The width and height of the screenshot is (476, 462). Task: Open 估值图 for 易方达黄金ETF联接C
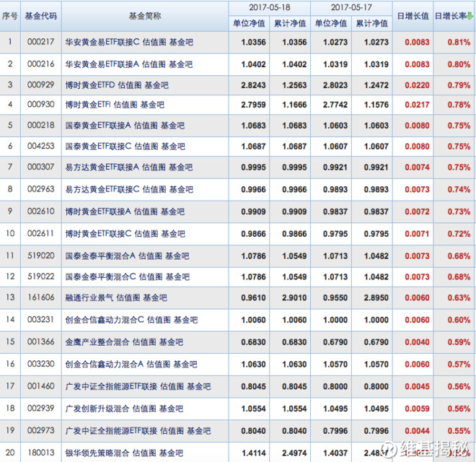pos(154,189)
